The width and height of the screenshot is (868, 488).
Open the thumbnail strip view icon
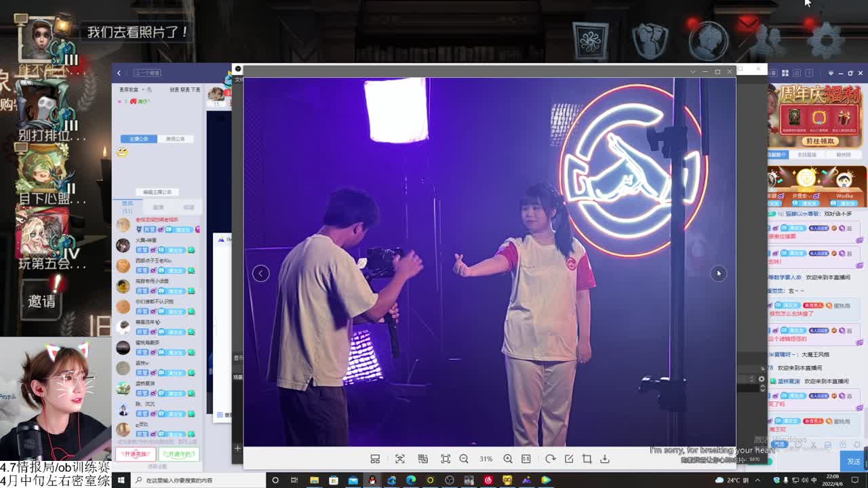pyautogui.click(x=375, y=459)
